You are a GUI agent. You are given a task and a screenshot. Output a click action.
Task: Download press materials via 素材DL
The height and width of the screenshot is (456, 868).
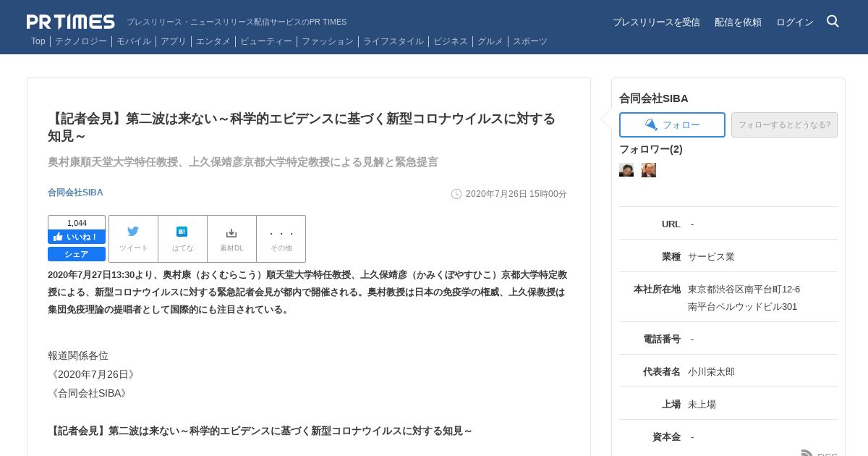pyautogui.click(x=231, y=239)
